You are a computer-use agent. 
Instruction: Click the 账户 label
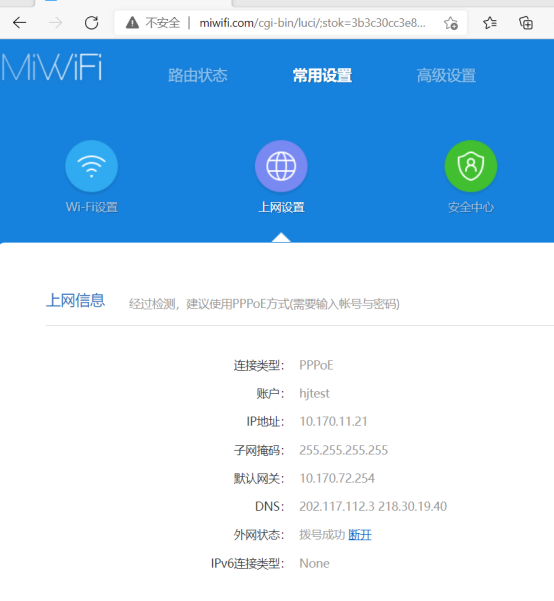[270, 394]
